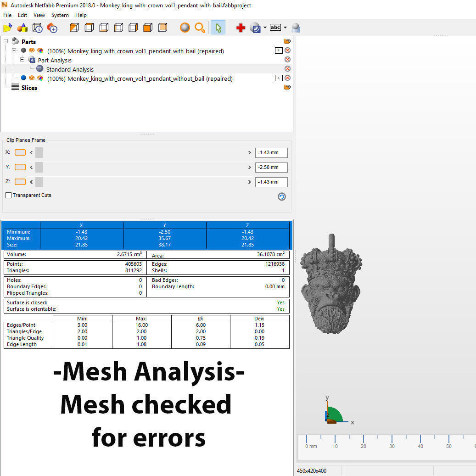
Task: Open the Help menu
Action: click(x=81, y=15)
